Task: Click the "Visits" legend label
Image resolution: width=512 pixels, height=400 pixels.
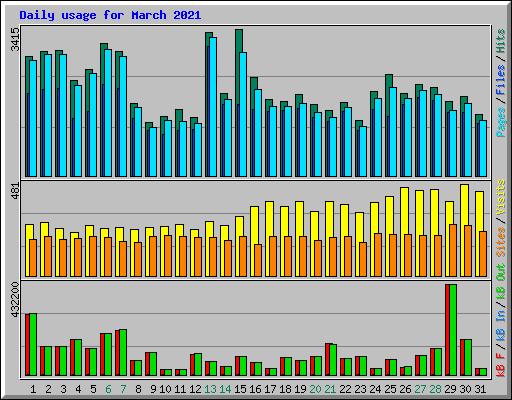Action: coord(501,197)
